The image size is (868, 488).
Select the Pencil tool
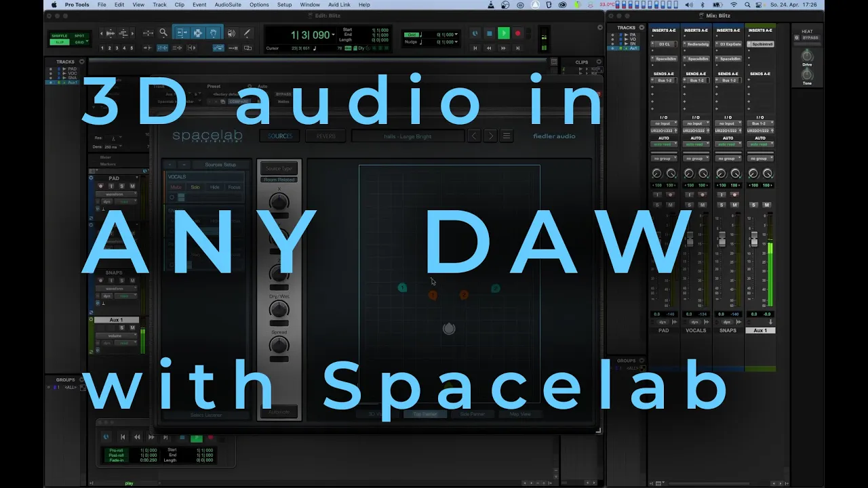(247, 33)
